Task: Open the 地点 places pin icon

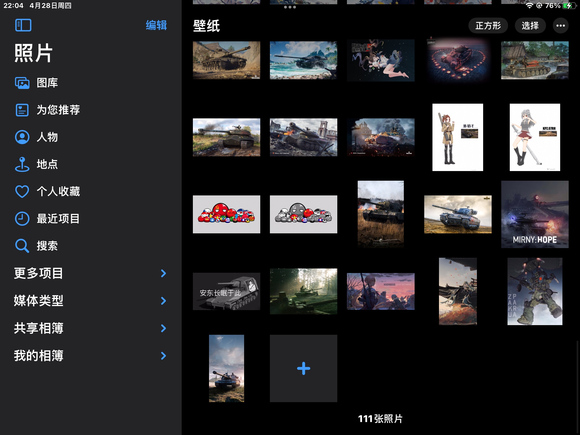Action: [x=22, y=164]
